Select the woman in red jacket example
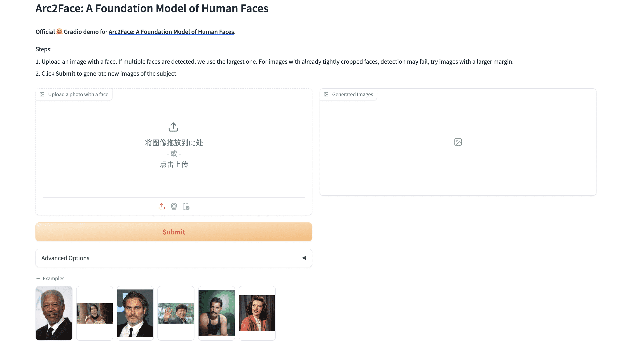The width and height of the screenshot is (627, 364). point(257,313)
